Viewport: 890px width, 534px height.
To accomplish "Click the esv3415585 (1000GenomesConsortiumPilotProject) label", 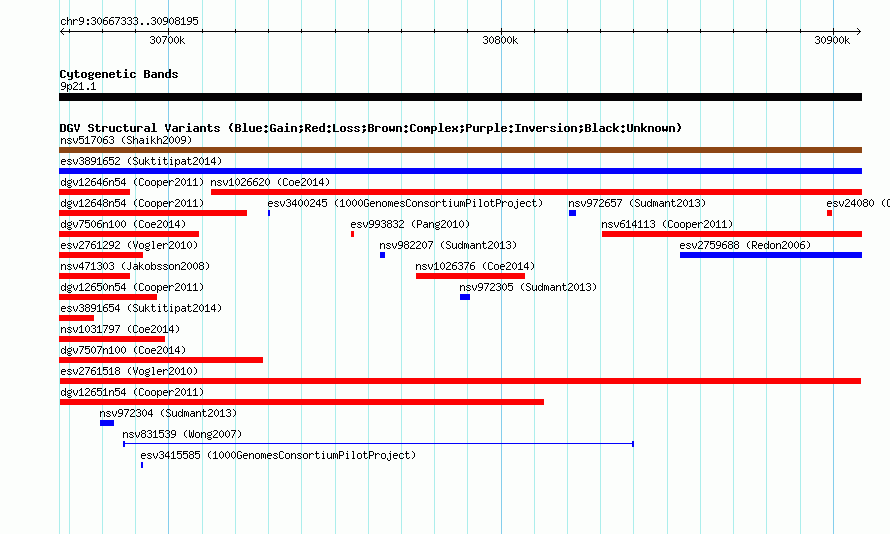I will [278, 455].
